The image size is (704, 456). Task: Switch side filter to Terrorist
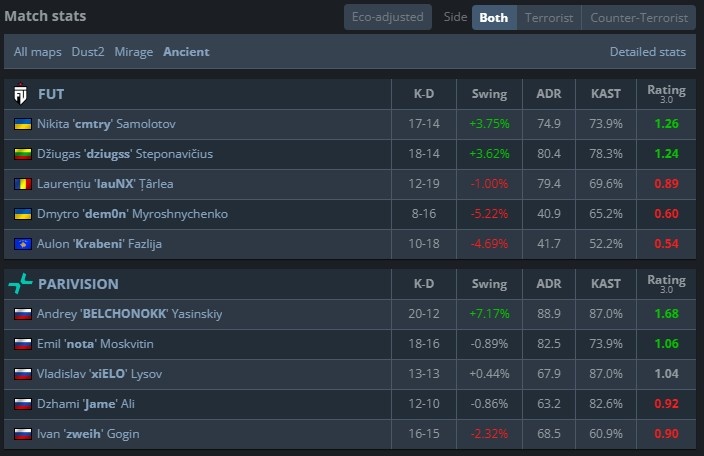[549, 17]
